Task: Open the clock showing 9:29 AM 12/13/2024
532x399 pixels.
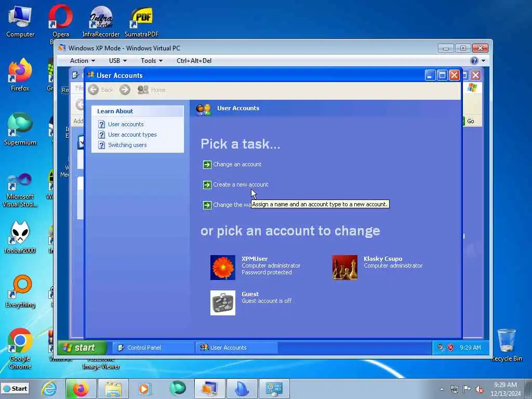Action: pos(506,389)
